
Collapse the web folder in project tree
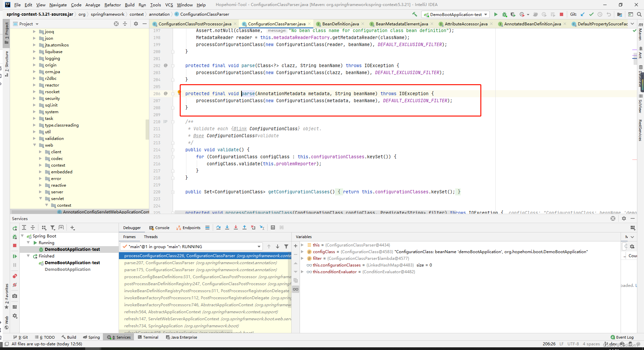(x=35, y=145)
